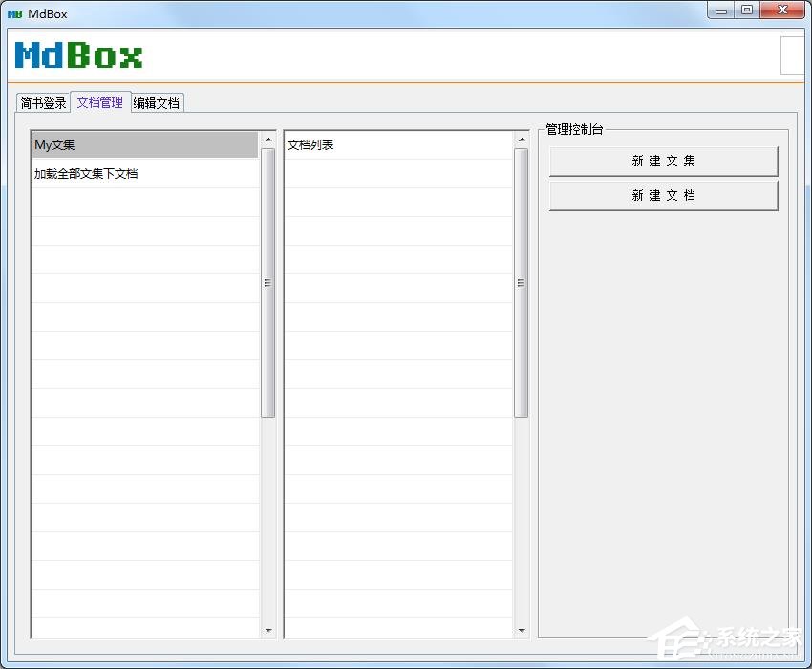Click the 新建文档 button
The width and height of the screenshot is (812, 669).
pyautogui.click(x=663, y=195)
